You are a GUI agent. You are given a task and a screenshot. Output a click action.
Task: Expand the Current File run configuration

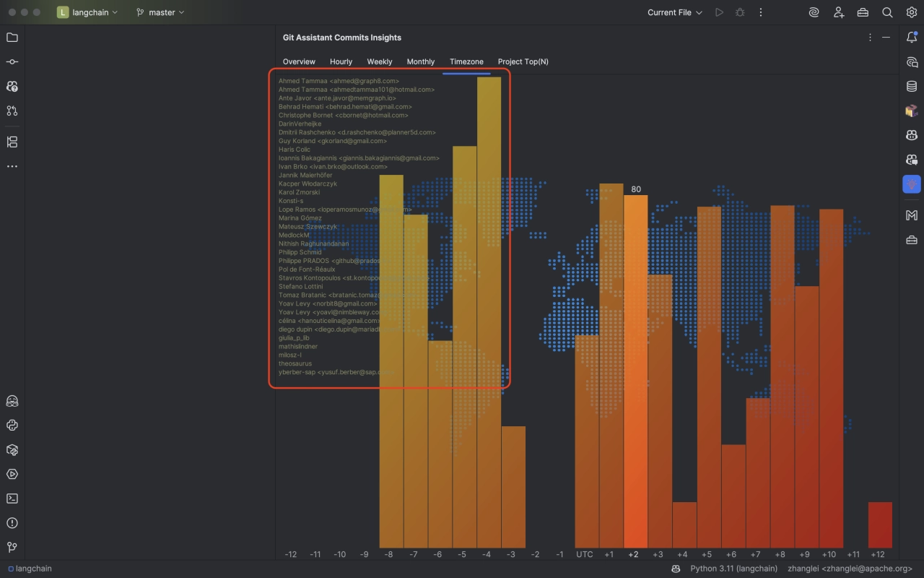(x=674, y=12)
